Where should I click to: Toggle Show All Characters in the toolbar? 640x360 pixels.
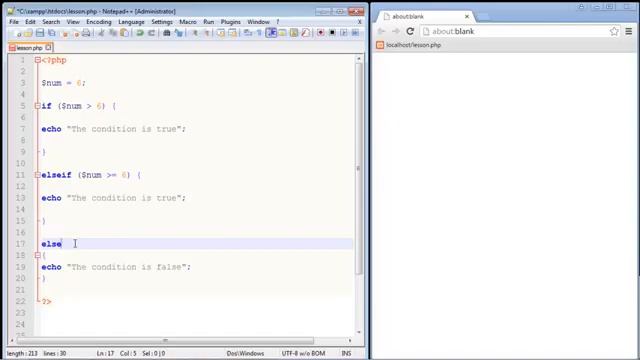(259, 33)
